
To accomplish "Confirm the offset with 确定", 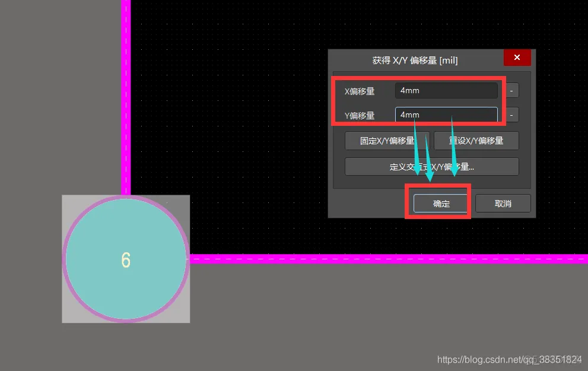I will [441, 204].
